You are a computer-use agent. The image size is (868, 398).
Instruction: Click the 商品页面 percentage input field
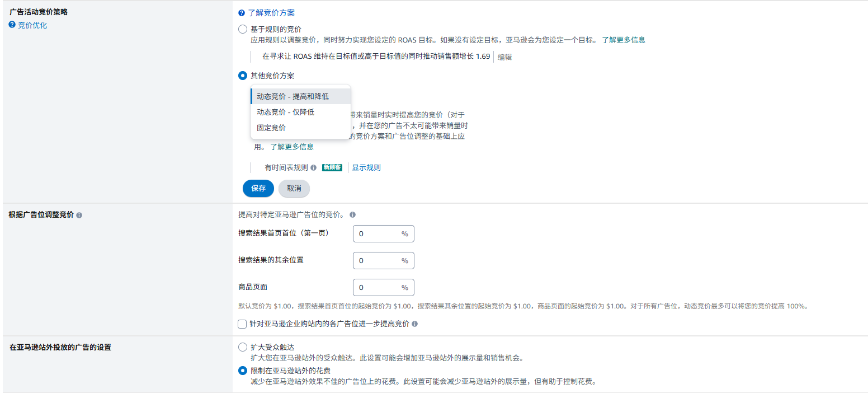coord(383,287)
